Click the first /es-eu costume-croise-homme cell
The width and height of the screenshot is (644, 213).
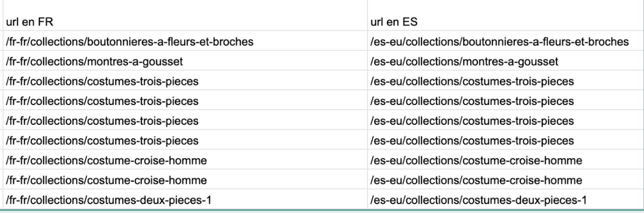pyautogui.click(x=504, y=160)
